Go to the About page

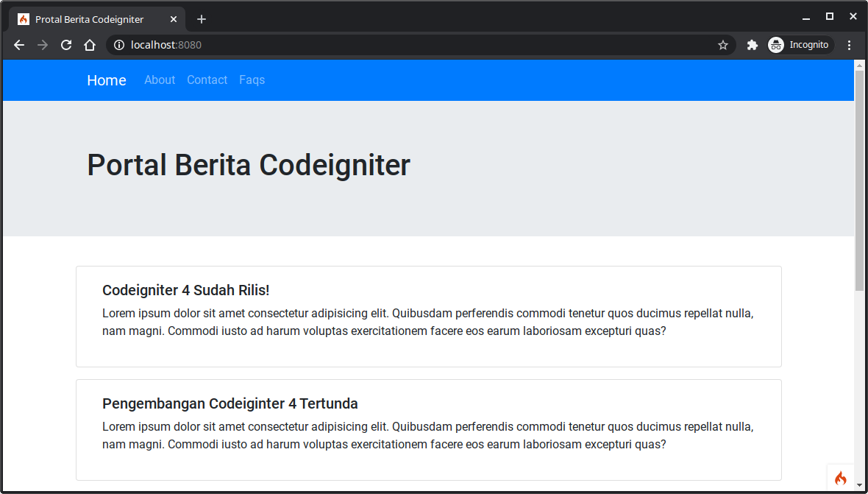coord(160,80)
